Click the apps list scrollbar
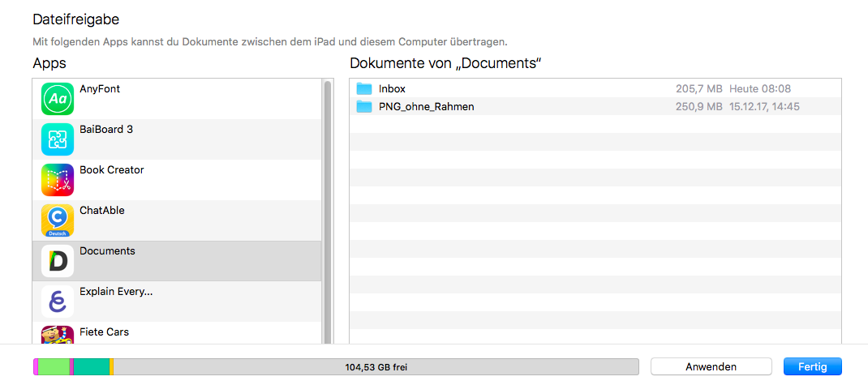Image resolution: width=868 pixels, height=385 pixels. pos(328,203)
